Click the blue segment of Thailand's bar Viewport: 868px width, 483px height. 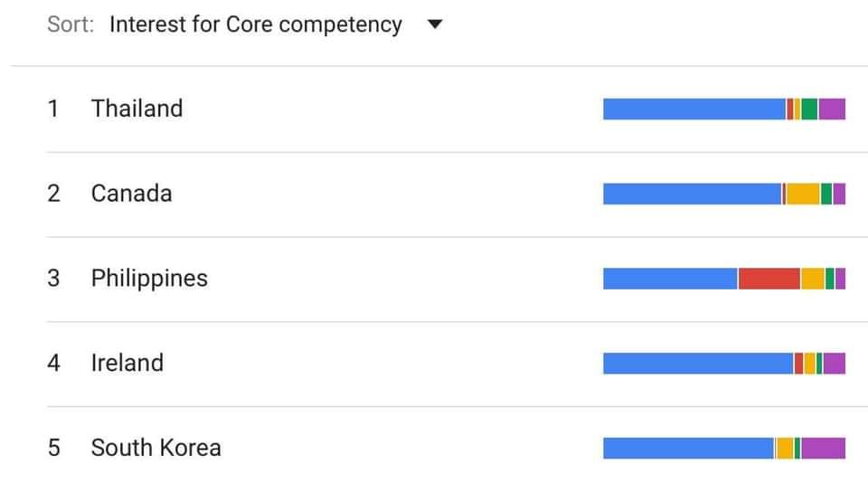point(694,109)
